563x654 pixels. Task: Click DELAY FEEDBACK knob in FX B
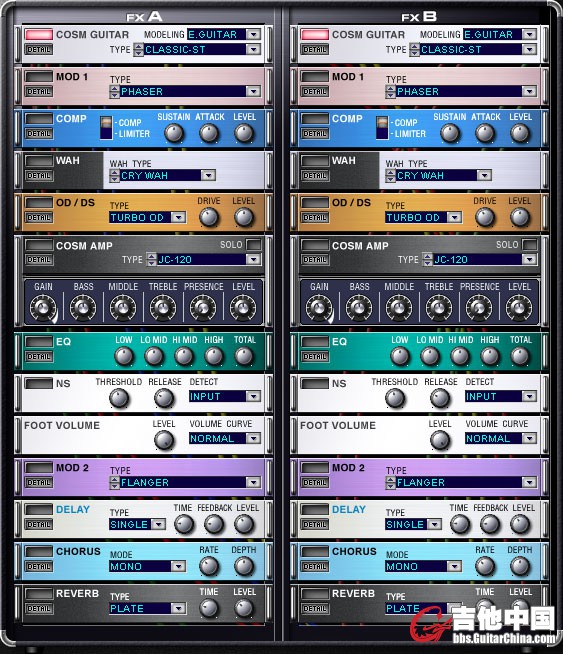coord(490,524)
